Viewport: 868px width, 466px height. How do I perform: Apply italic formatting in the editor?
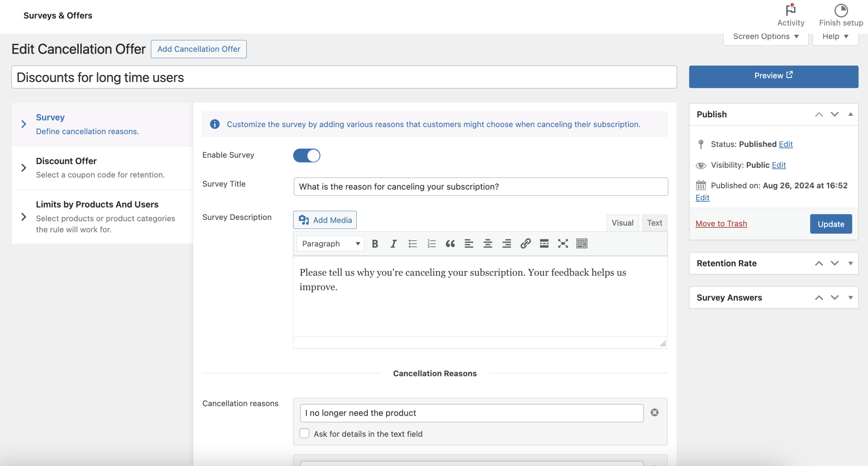click(x=393, y=244)
